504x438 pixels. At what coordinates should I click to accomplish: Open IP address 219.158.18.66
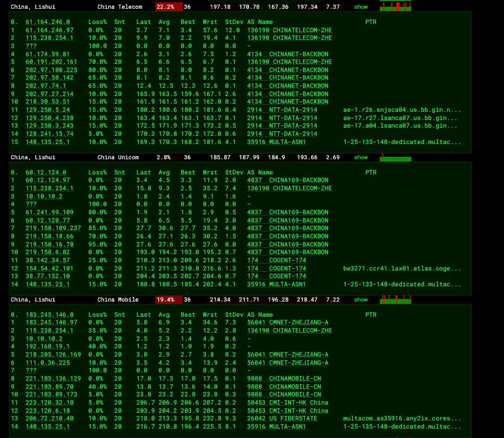(49, 236)
